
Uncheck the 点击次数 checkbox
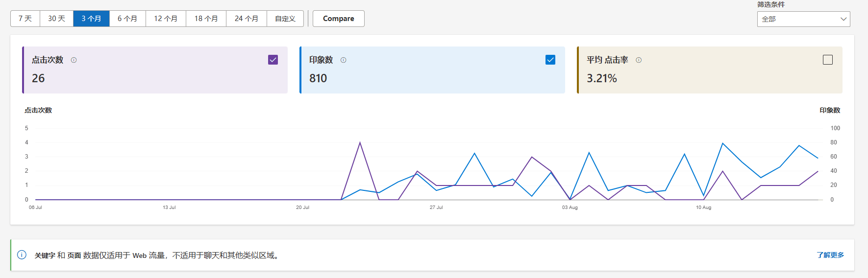coord(273,60)
